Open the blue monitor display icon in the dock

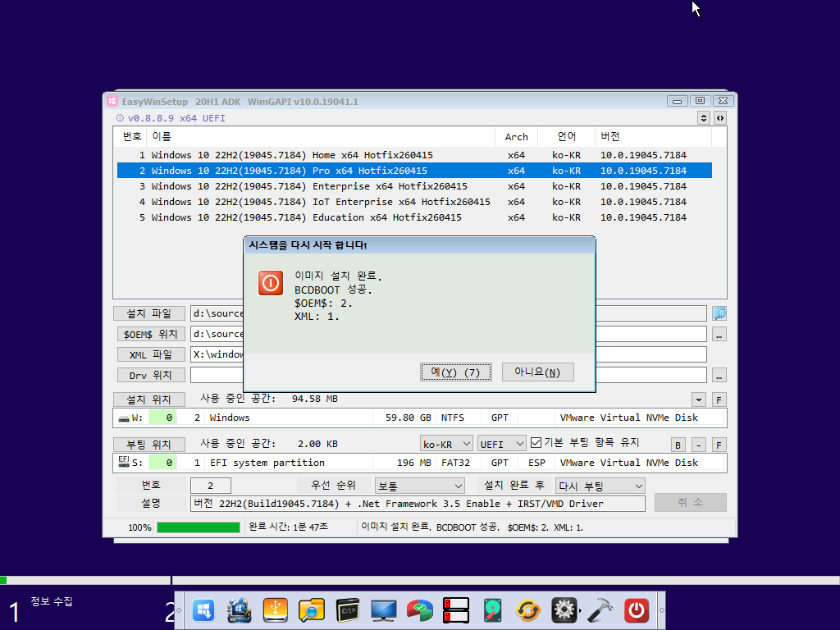384,610
